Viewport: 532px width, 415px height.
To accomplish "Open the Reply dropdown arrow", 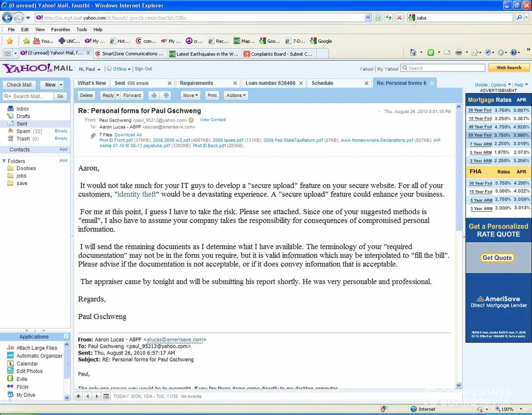I will (118, 96).
